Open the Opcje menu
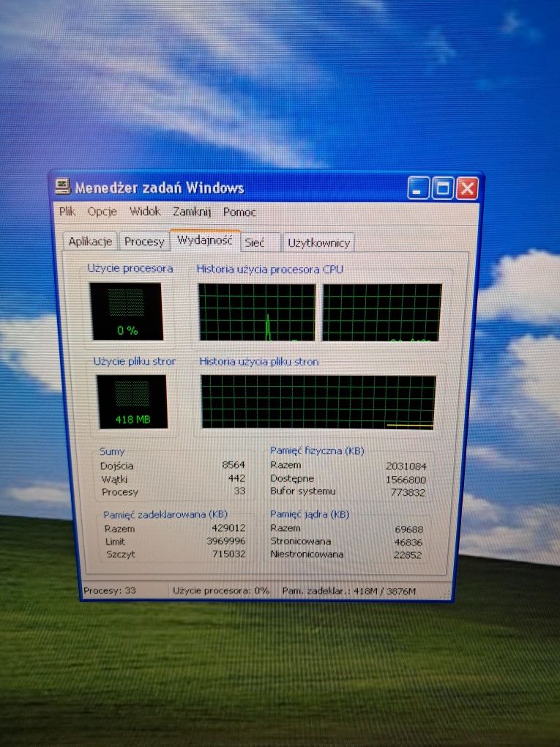This screenshot has width=560, height=747. pyautogui.click(x=102, y=212)
